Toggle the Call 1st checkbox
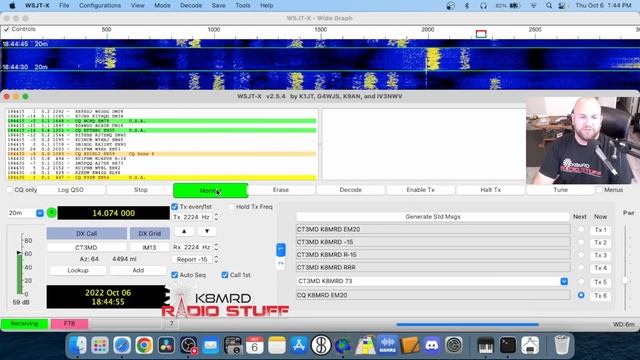This screenshot has height=360, width=640. (x=225, y=275)
